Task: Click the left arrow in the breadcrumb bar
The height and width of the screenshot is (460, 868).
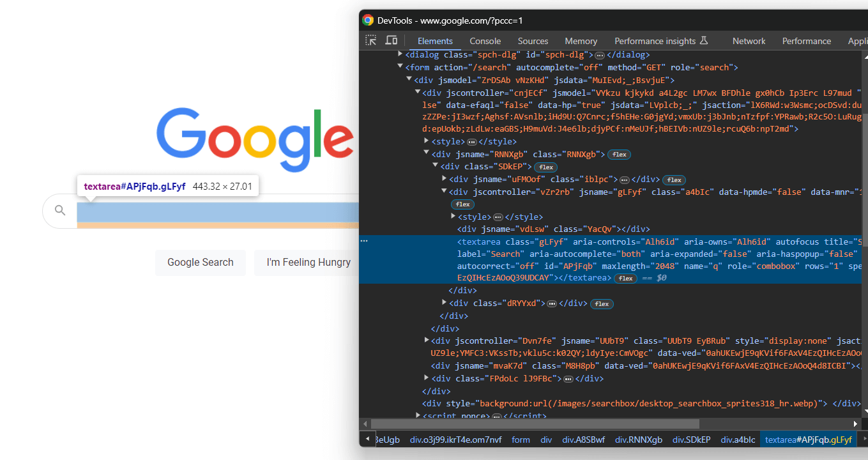Action: point(367,440)
